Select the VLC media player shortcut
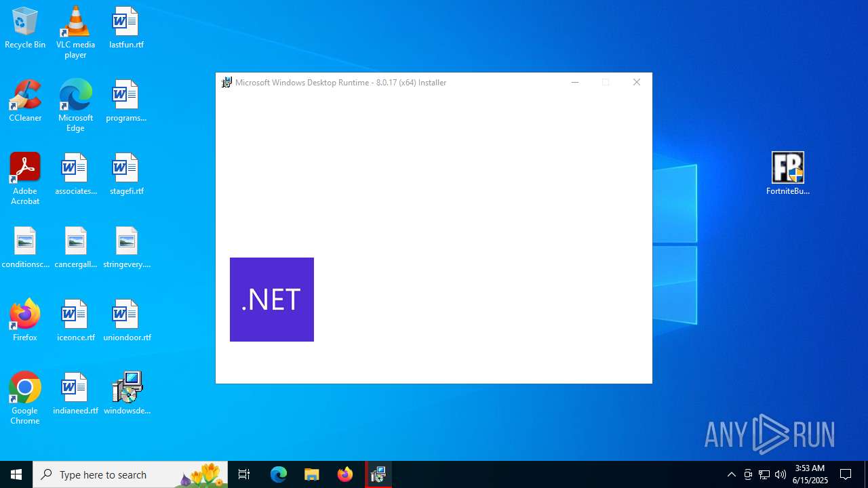 click(x=75, y=33)
